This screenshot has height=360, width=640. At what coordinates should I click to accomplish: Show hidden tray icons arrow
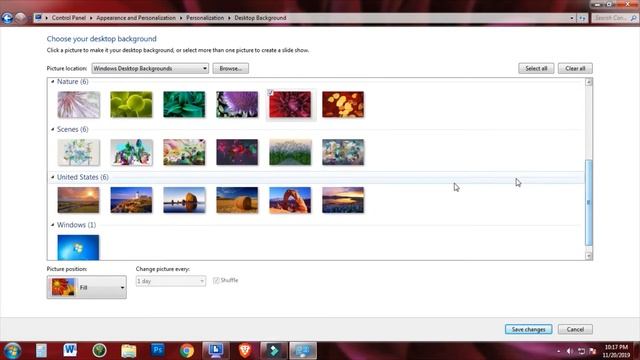pyautogui.click(x=558, y=351)
